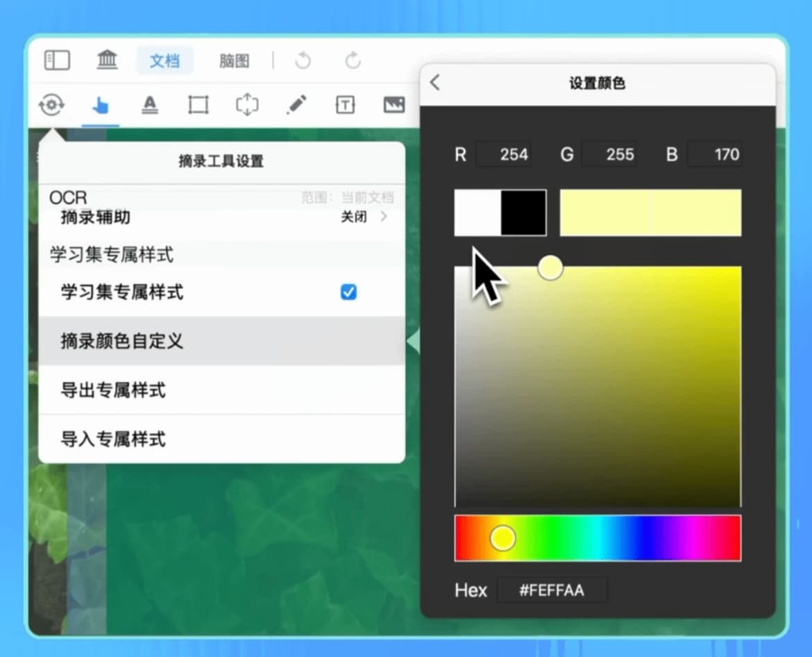Select the text box tool
812x657 pixels.
coord(345,106)
